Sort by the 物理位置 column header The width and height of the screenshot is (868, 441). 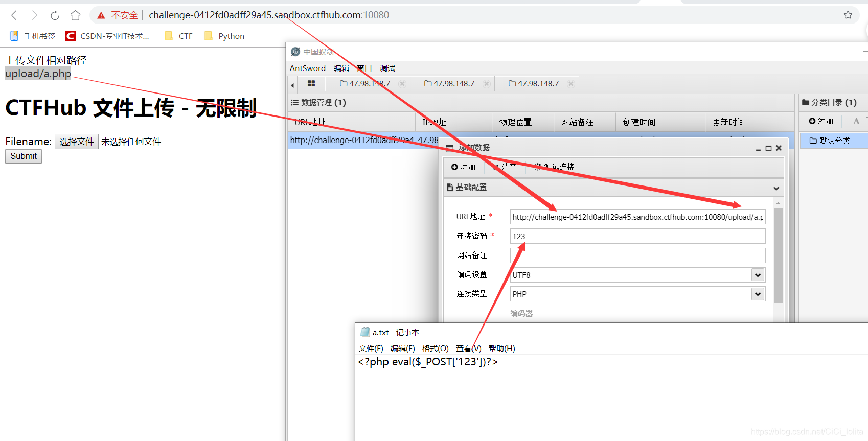click(522, 122)
